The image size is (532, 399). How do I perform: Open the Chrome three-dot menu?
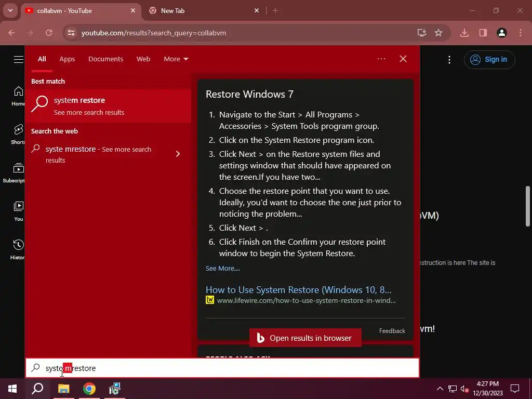click(x=521, y=33)
